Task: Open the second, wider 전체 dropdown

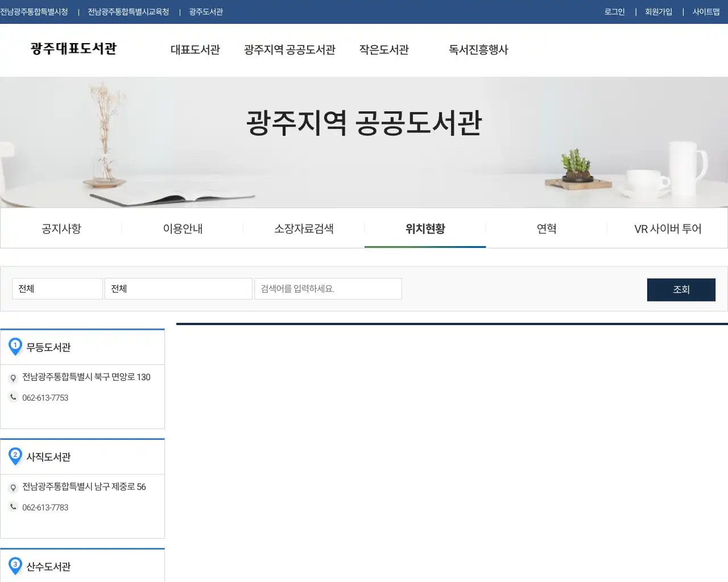Action: (x=179, y=289)
